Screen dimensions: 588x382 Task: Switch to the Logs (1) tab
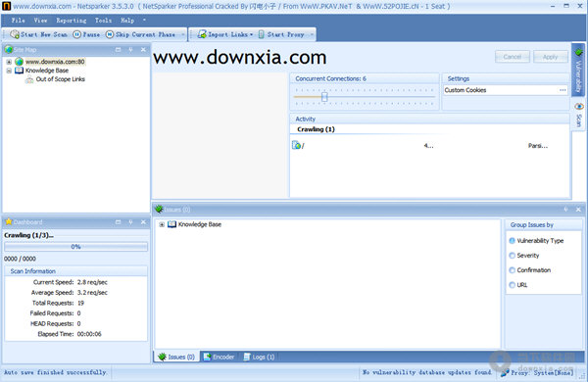coord(259,357)
